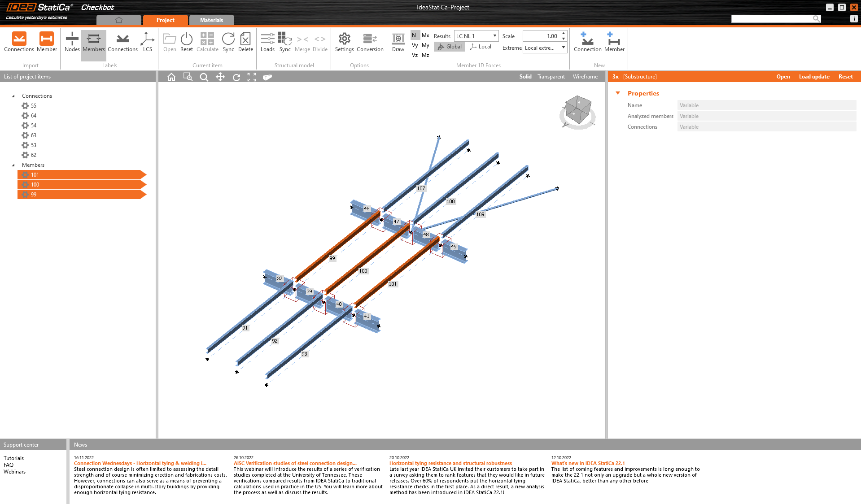
Task: Decrease the Scale value with the down arrow
Action: pos(564,39)
